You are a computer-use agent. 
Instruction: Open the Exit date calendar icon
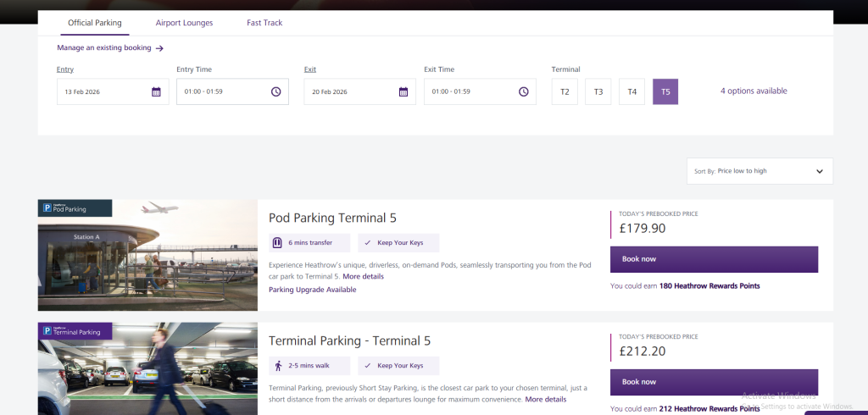403,91
